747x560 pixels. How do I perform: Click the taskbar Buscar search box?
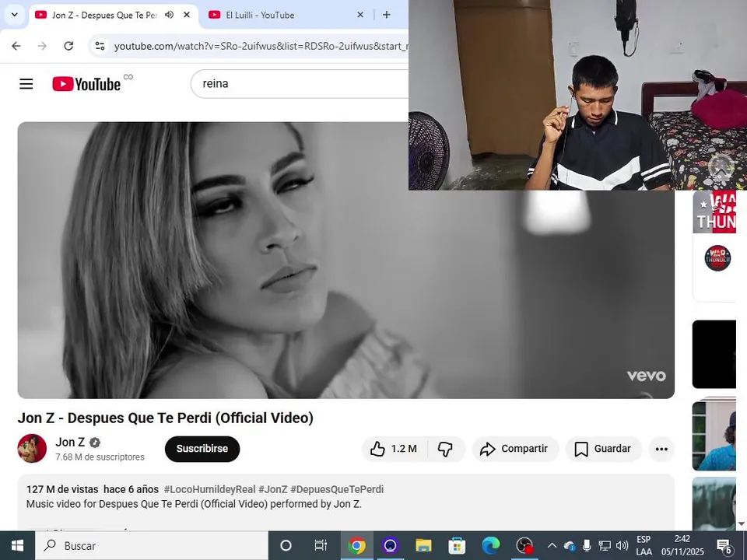pos(152,546)
